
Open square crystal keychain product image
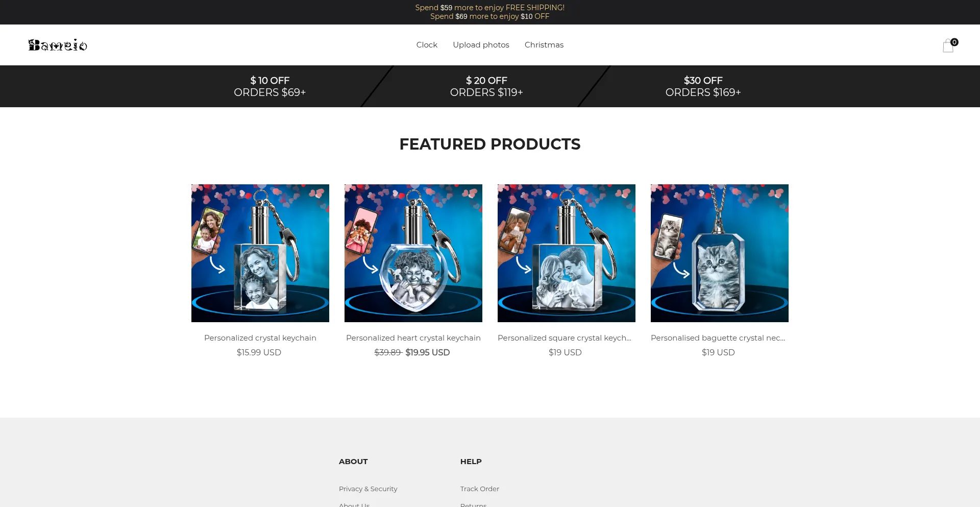tap(567, 253)
